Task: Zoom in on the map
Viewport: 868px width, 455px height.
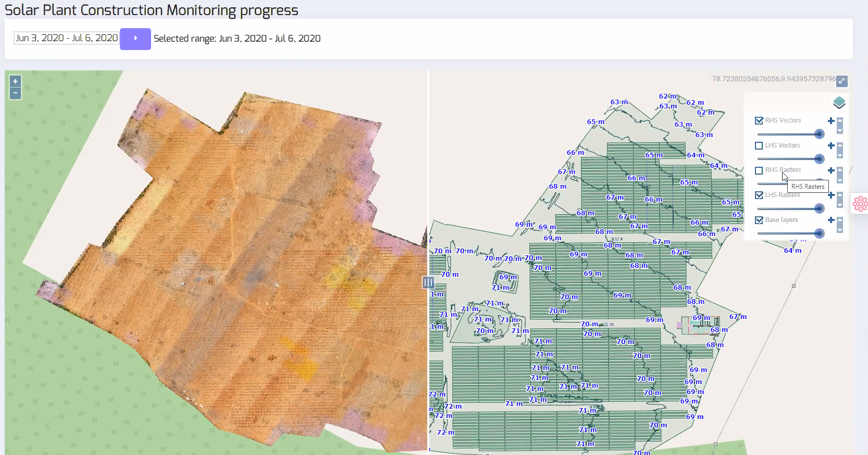Action: point(15,81)
